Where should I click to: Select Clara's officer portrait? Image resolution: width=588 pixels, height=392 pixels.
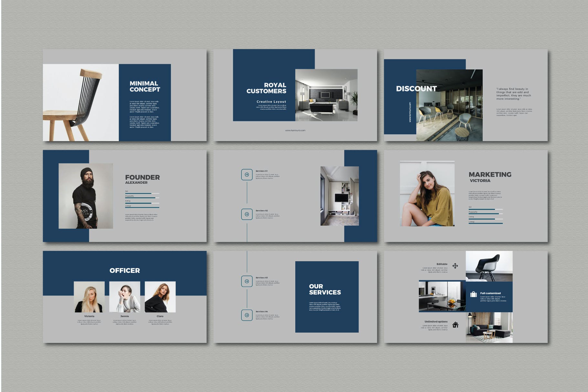(160, 297)
